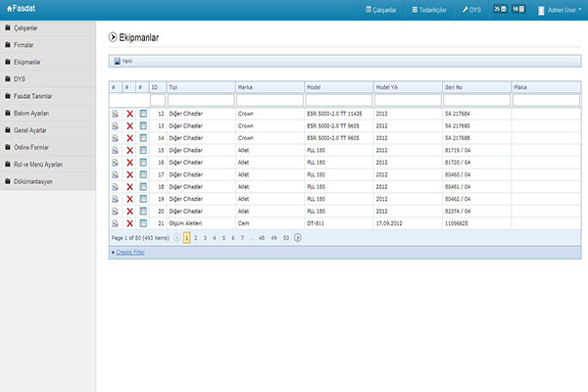Viewport: 588px width, 392px height.
Task: Delete the Ölçüm Aletleri row ID 21
Action: coord(129,222)
